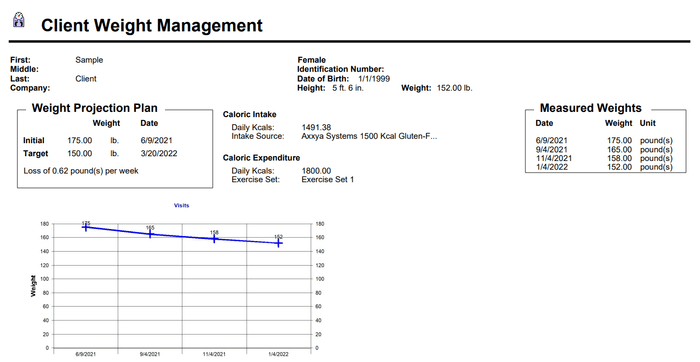Viewport: 700px width, 362px height.
Task: Click the 158 data point on chart
Action: (x=214, y=239)
